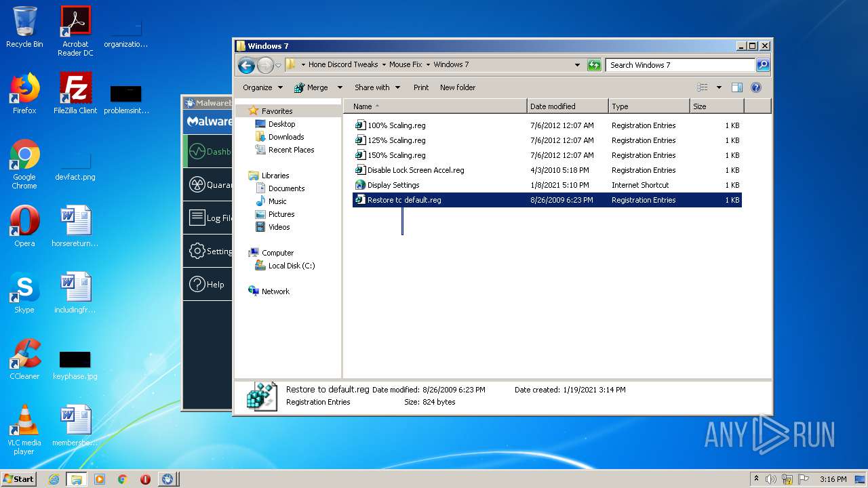868x488 pixels.
Task: Refresh the folder via green arrows button
Action: [x=594, y=65]
